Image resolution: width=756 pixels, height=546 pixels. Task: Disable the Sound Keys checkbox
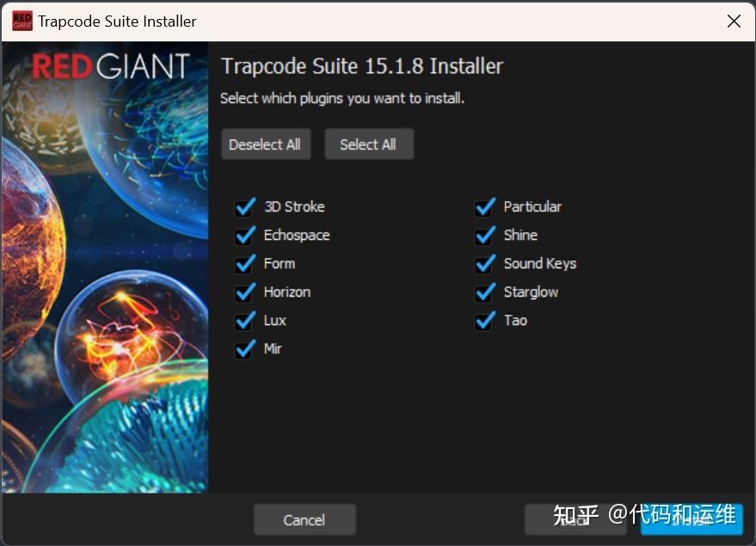pyautogui.click(x=485, y=263)
